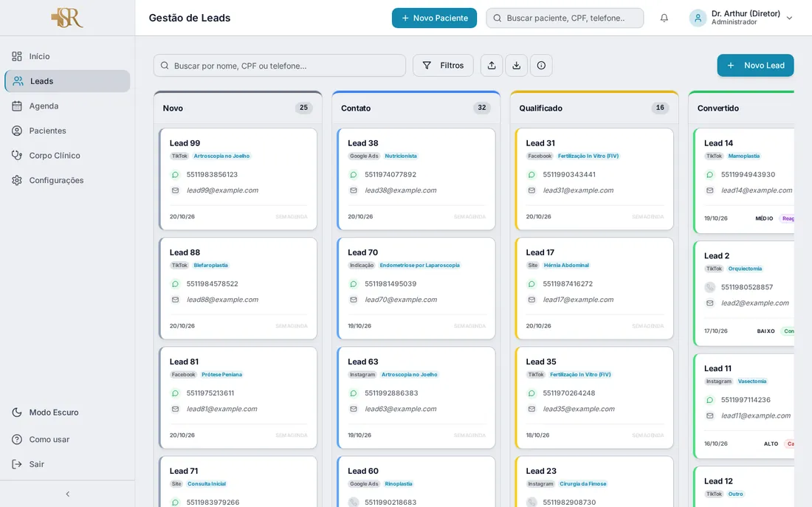Click the Google Ads tag on Lead 38
Viewport: 812px width, 507px height.
click(x=364, y=156)
